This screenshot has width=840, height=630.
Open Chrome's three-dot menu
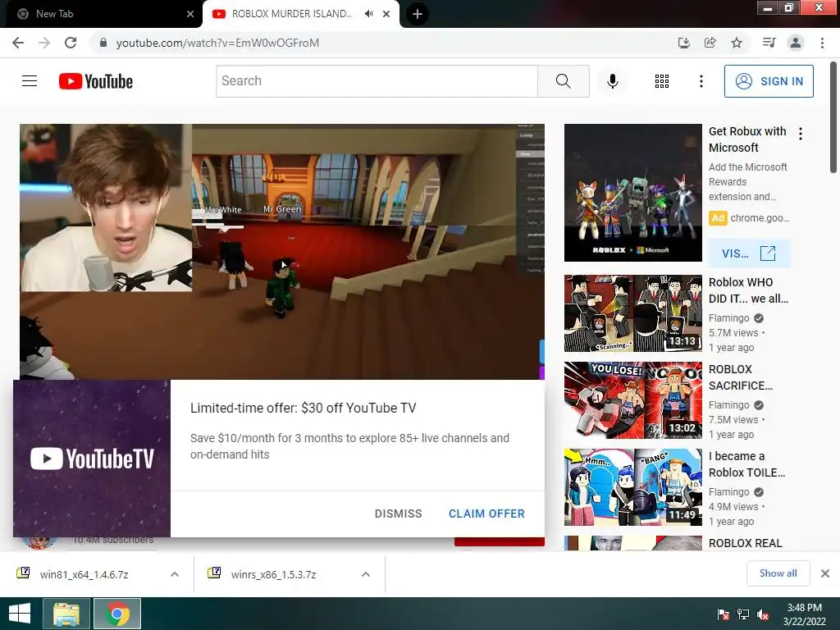click(822, 43)
